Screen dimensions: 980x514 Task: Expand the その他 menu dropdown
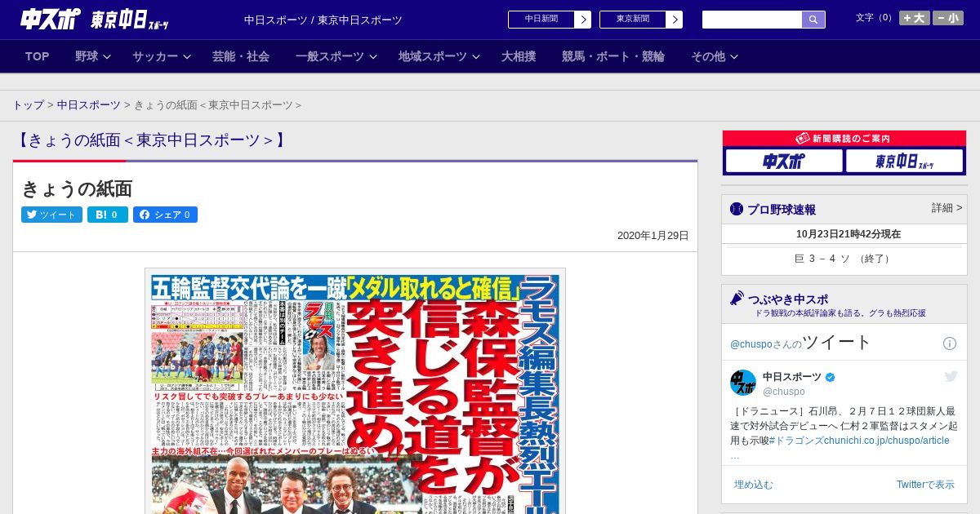[715, 56]
